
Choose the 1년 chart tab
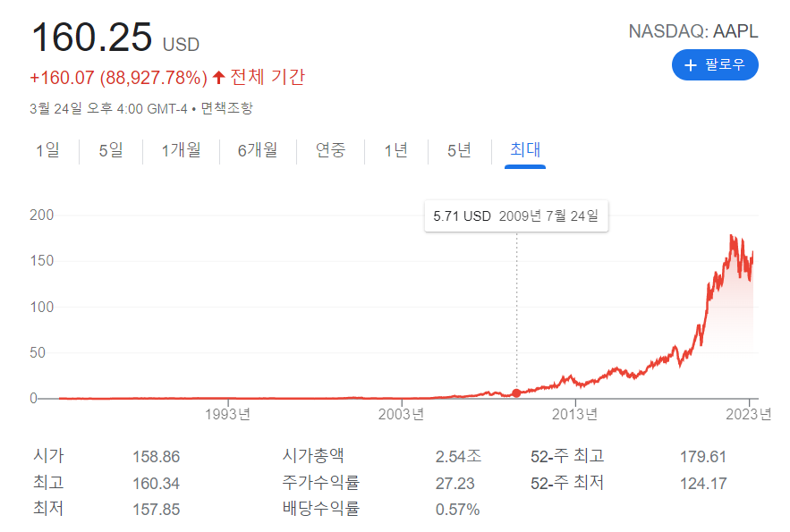click(396, 150)
